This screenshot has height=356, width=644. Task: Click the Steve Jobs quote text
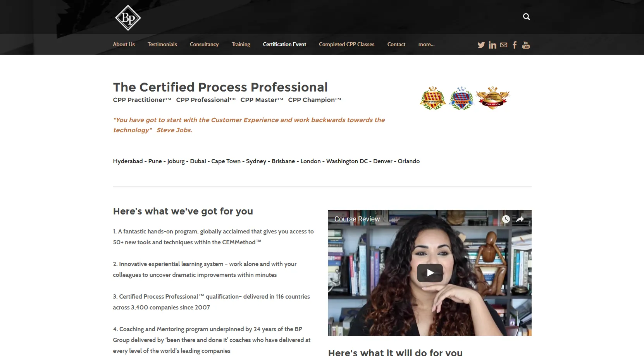[x=249, y=125]
